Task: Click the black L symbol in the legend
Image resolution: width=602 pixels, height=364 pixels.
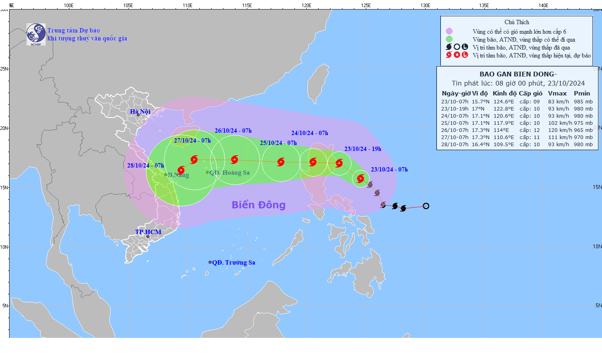Action: [464, 47]
